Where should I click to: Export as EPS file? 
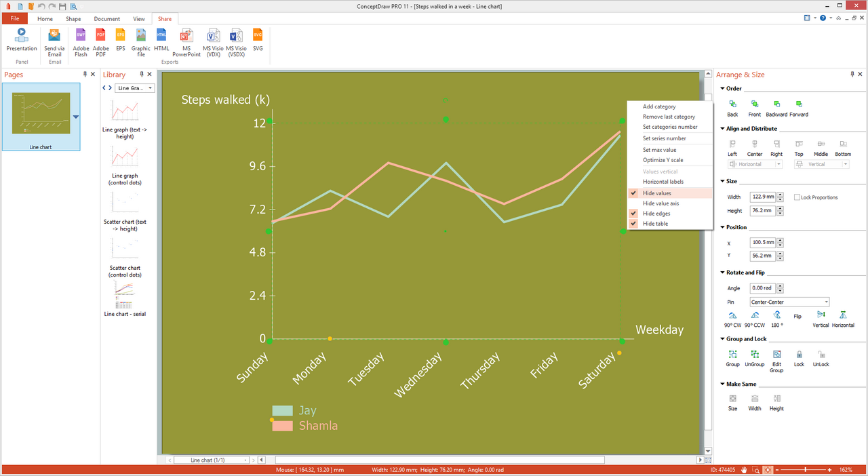[121, 39]
